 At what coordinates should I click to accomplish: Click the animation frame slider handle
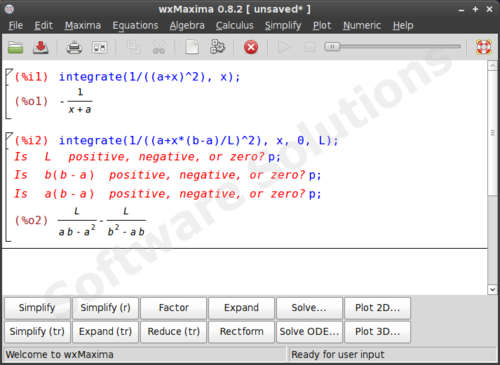(332, 46)
